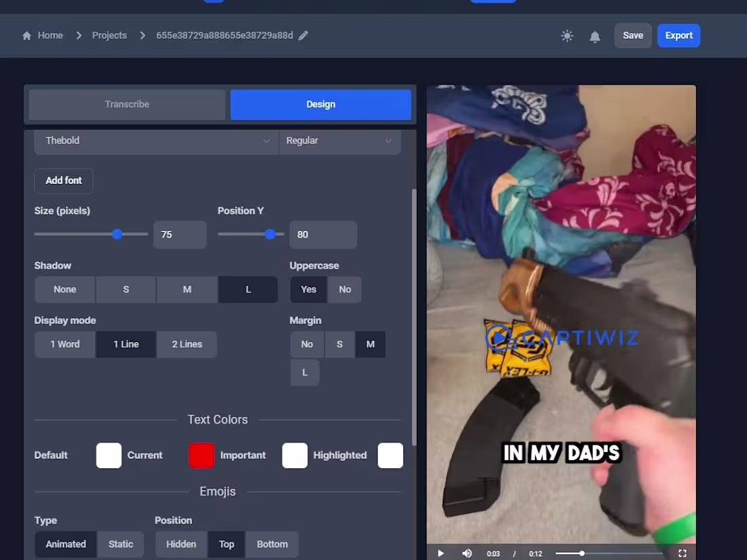Viewport: 747px width, 560px height.
Task: Switch to the Transcribe tab
Action: pyautogui.click(x=126, y=104)
